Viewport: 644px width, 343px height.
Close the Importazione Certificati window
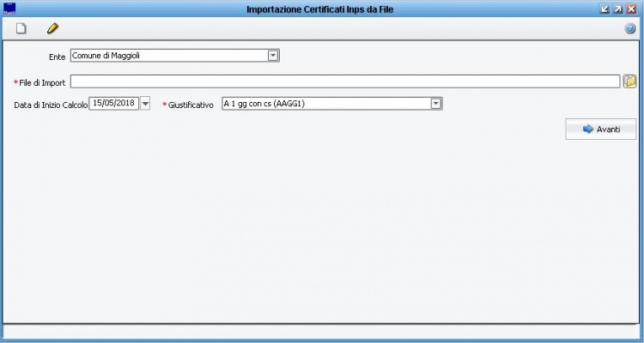[x=631, y=9]
